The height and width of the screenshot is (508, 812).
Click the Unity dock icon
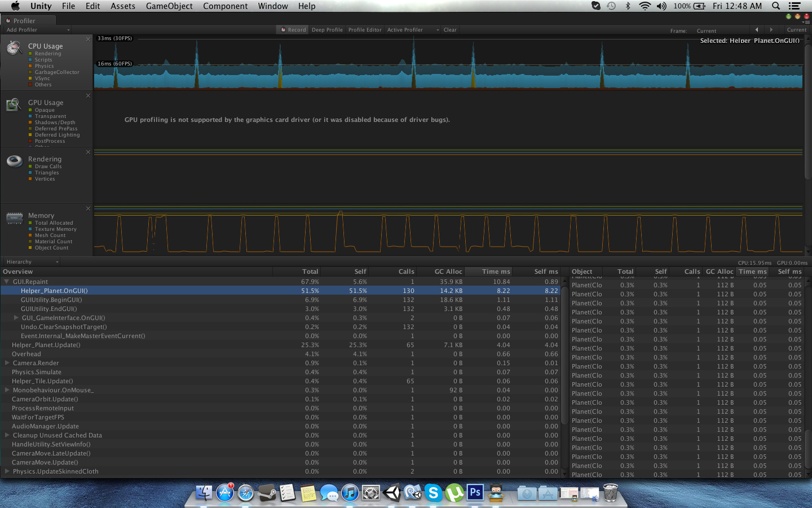[391, 493]
